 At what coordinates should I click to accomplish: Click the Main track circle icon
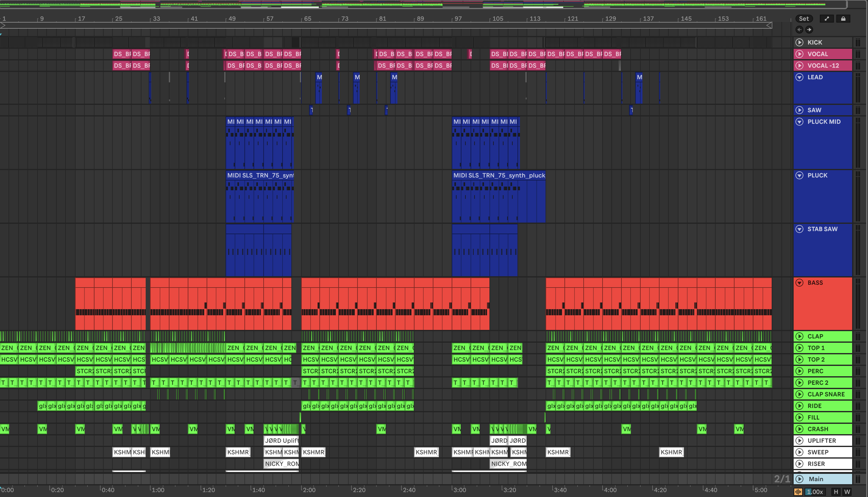pyautogui.click(x=799, y=479)
